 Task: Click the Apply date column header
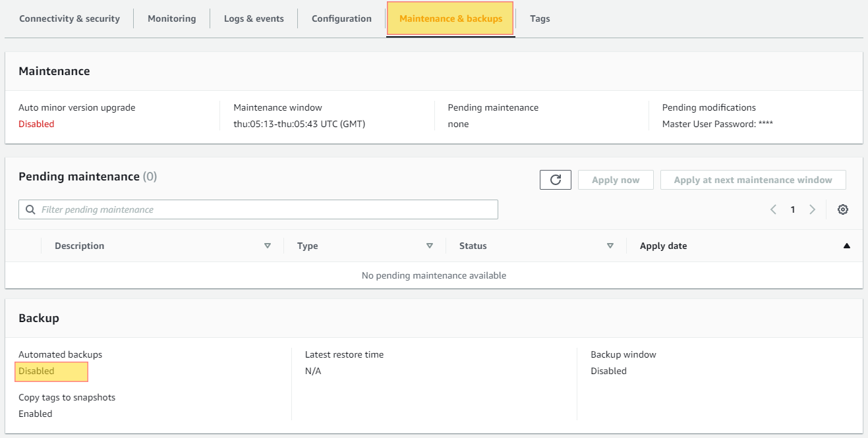(x=663, y=246)
